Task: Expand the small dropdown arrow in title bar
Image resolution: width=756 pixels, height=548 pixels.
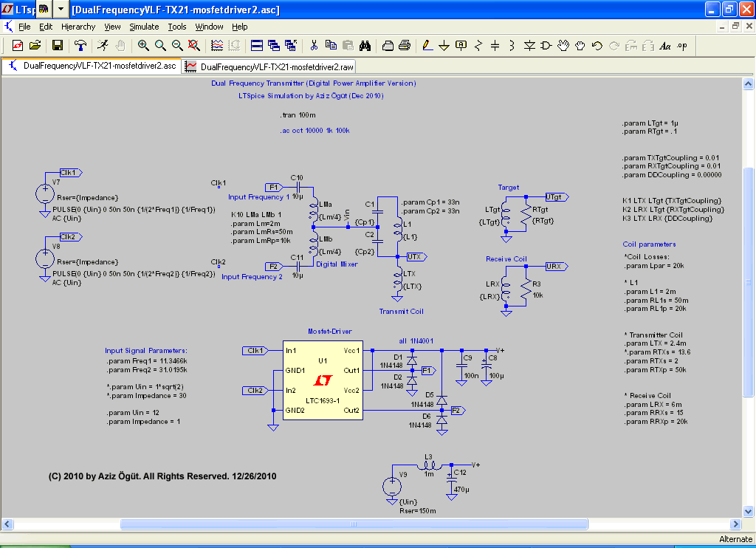Action: [x=60, y=9]
